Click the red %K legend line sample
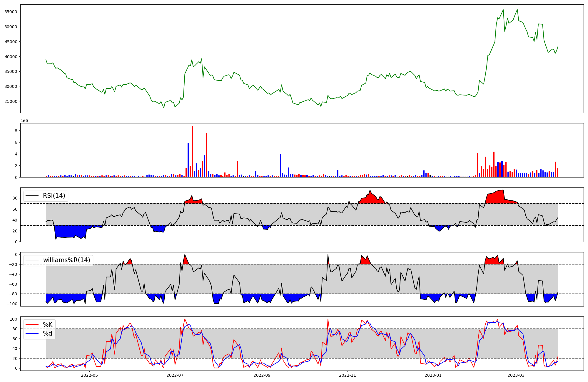Screen dimensions: 588x382 [32, 324]
